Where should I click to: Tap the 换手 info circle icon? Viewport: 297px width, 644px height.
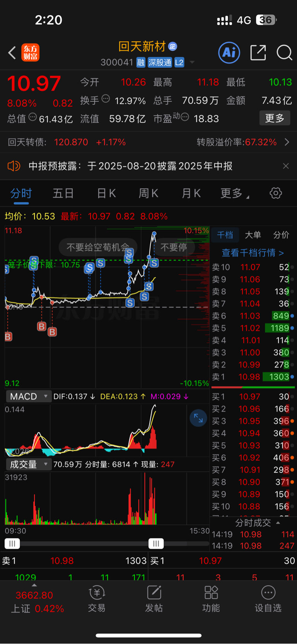(x=106, y=99)
